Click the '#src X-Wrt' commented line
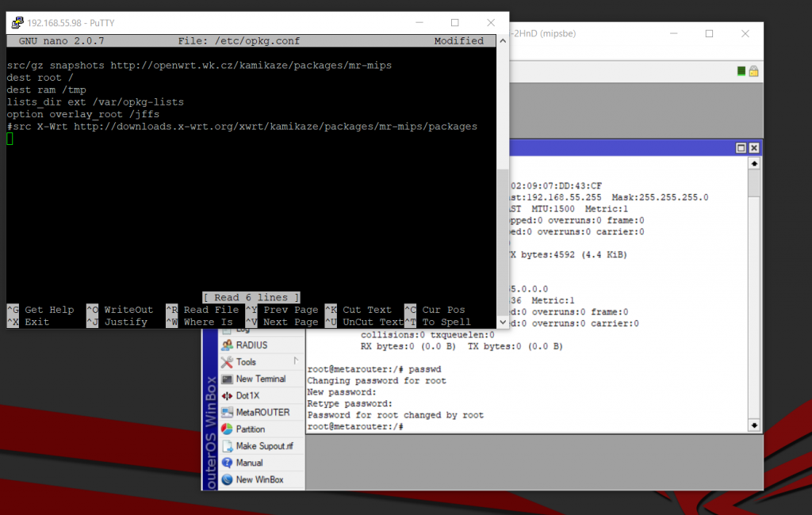The height and width of the screenshot is (515, 812). point(242,126)
